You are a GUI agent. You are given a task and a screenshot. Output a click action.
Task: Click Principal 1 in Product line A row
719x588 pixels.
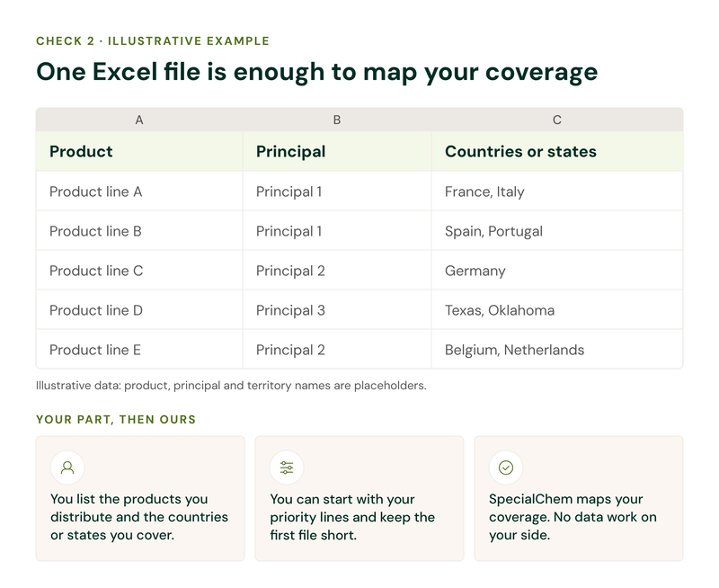[337, 192]
